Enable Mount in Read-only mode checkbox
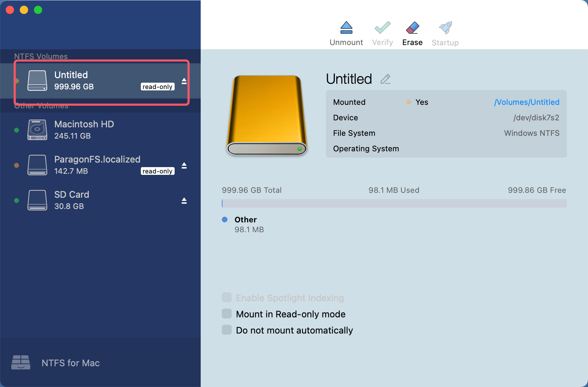The height and width of the screenshot is (387, 588). pyautogui.click(x=227, y=314)
